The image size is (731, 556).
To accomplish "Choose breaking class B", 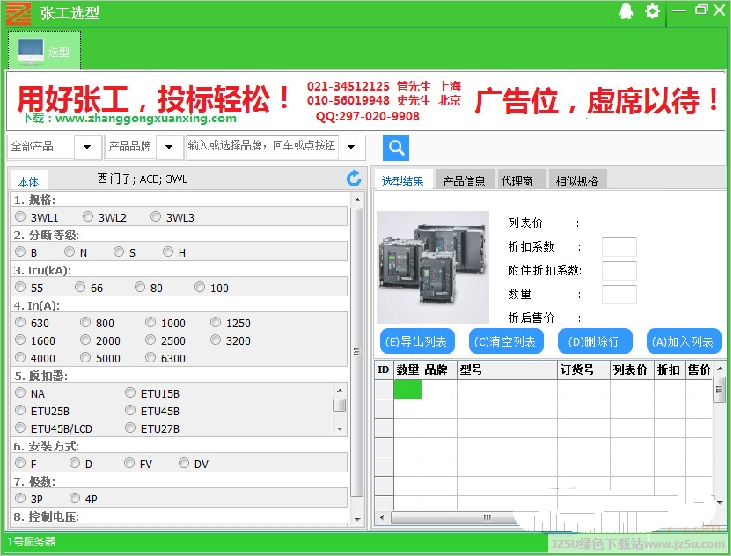I will 21,252.
